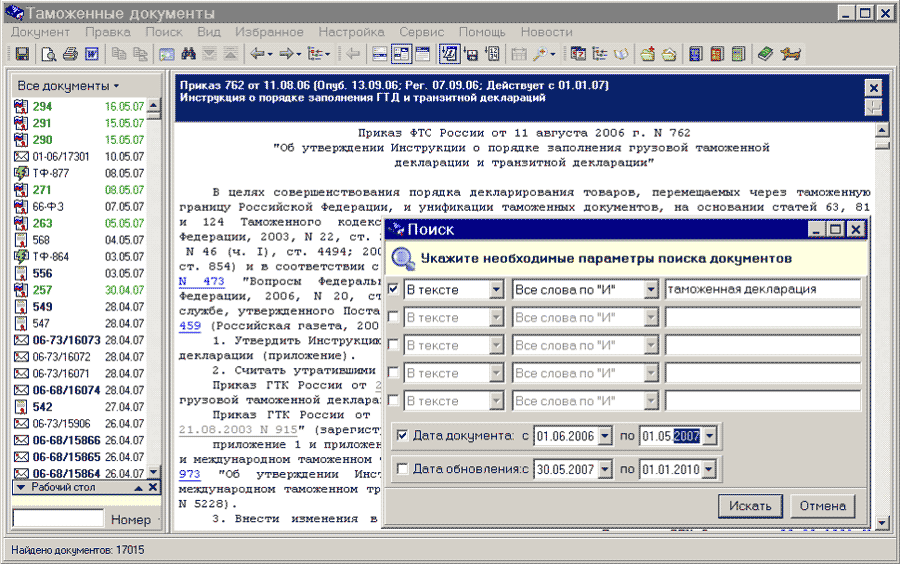Click the printer icon
The width and height of the screenshot is (900, 564).
70,54
